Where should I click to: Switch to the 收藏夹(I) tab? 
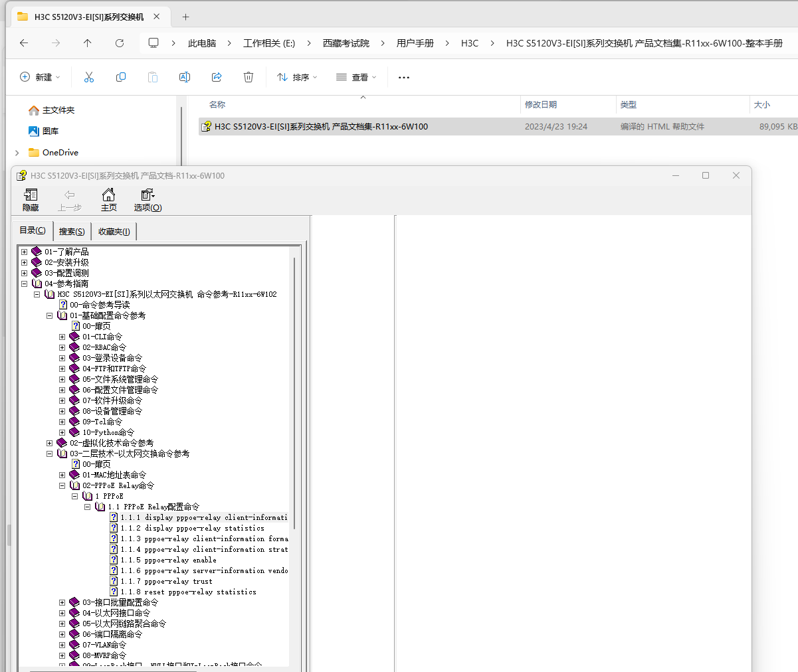click(x=114, y=231)
